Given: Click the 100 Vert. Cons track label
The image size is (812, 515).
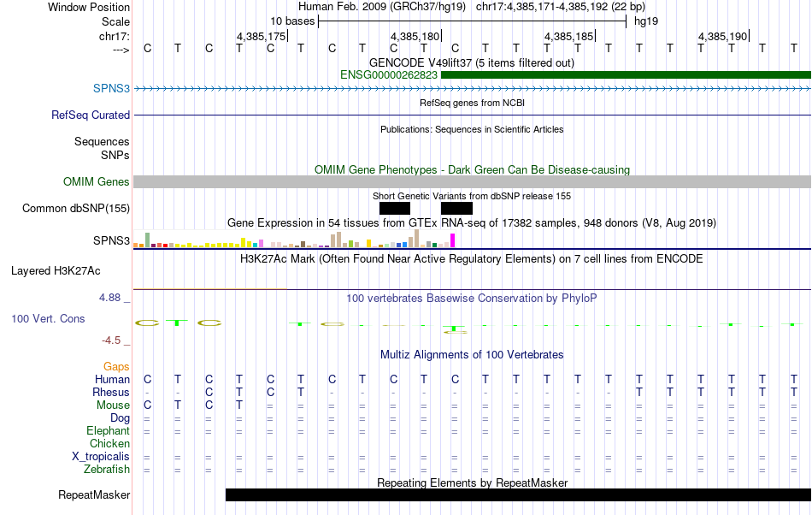Looking at the screenshot, I should pos(48,318).
